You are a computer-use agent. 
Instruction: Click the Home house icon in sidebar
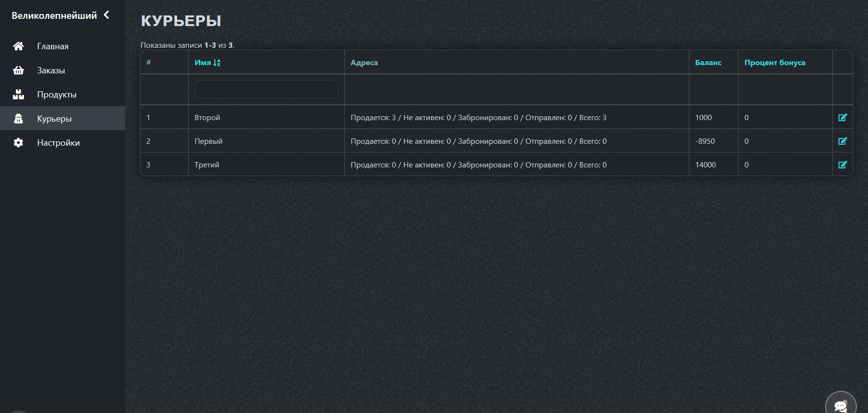click(18, 46)
